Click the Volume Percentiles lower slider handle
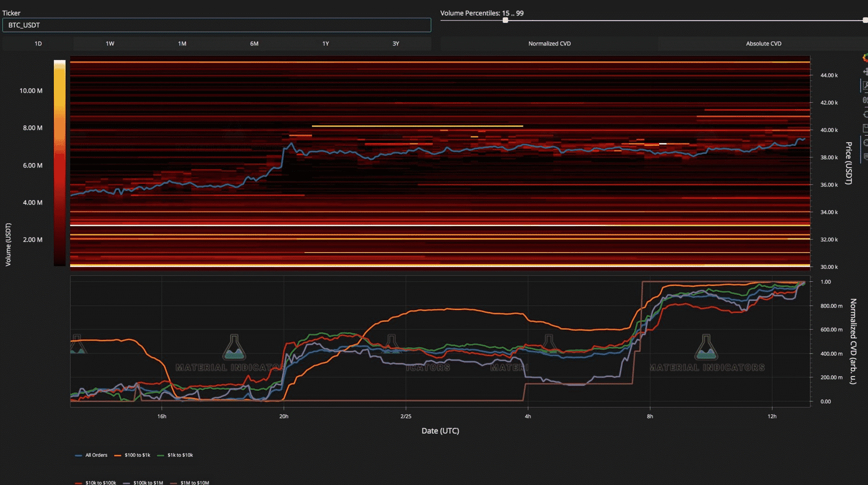 [505, 20]
